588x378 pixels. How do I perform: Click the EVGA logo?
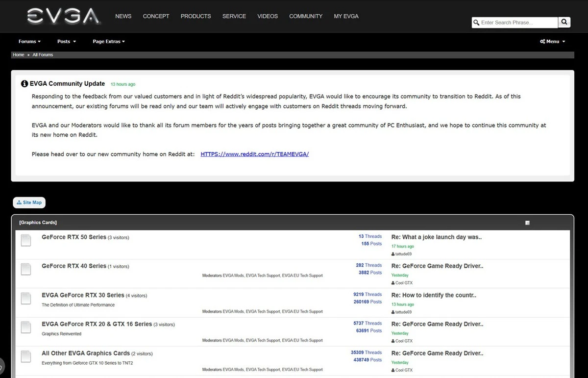pyautogui.click(x=64, y=16)
